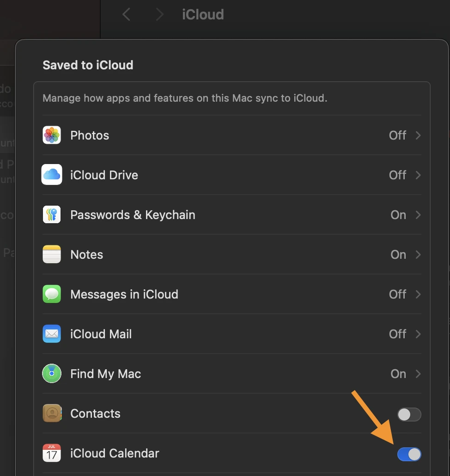Image resolution: width=450 pixels, height=476 pixels.
Task: Click the "Saved to iCloud" heading
Action: pos(88,65)
